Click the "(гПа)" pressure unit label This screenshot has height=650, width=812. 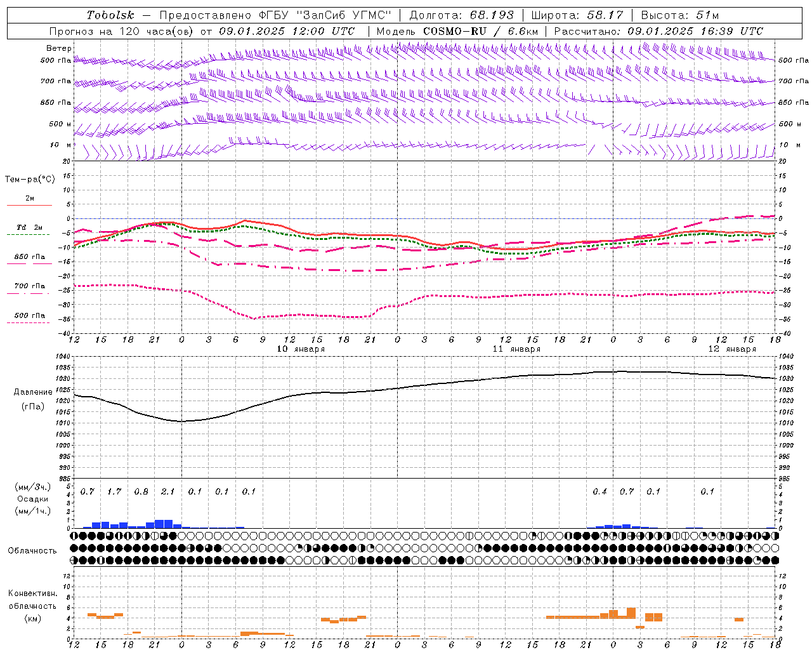[x=33, y=407]
